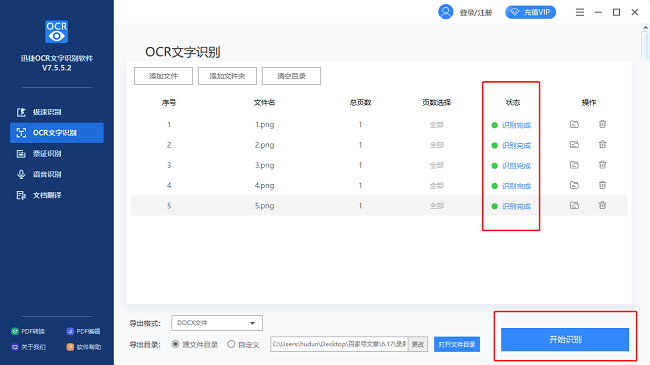Click 全部 page selection for 3.png
Viewport: 650px width, 365px height.
click(437, 165)
